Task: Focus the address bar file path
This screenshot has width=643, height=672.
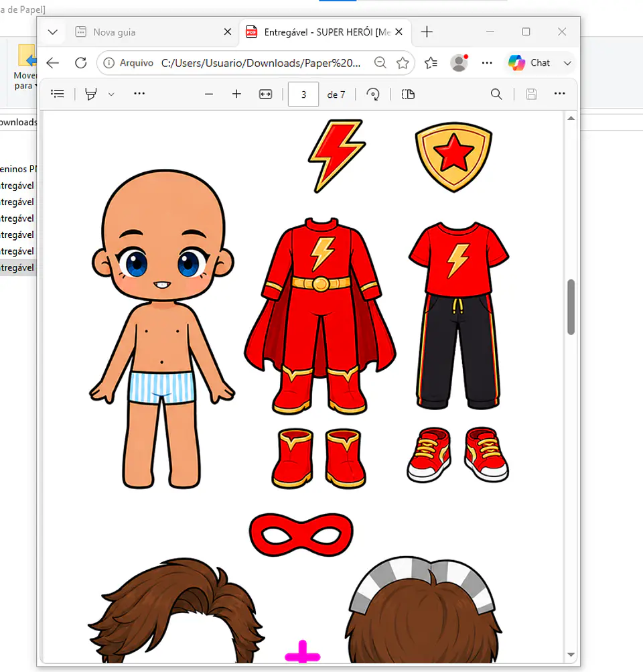Action: coord(261,63)
